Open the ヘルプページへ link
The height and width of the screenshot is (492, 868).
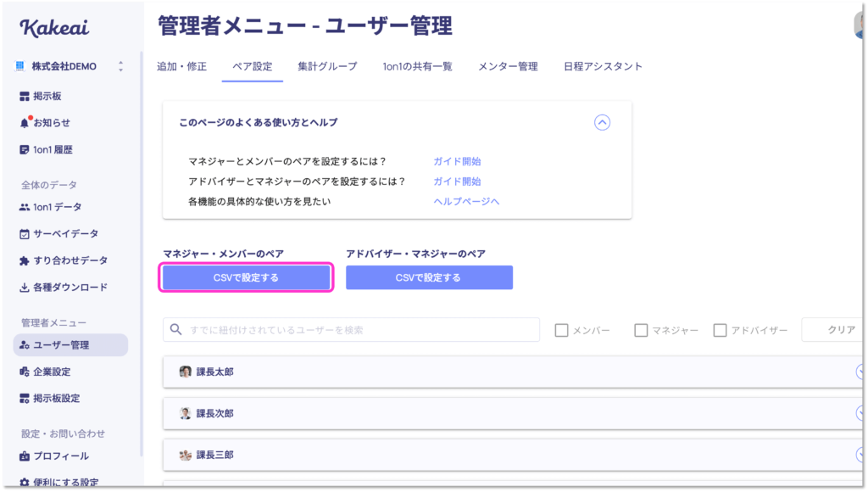(x=466, y=201)
